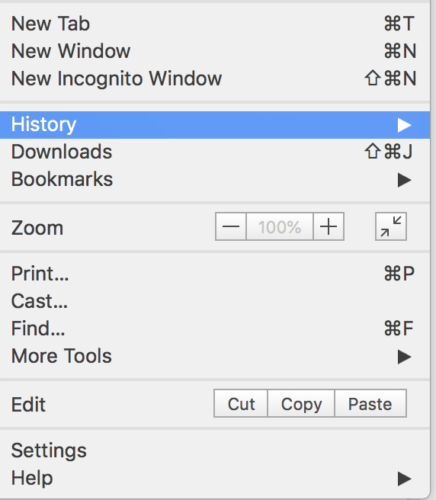This screenshot has width=436, height=500.
Task: Expand the More Tools submenu
Action: point(215,356)
